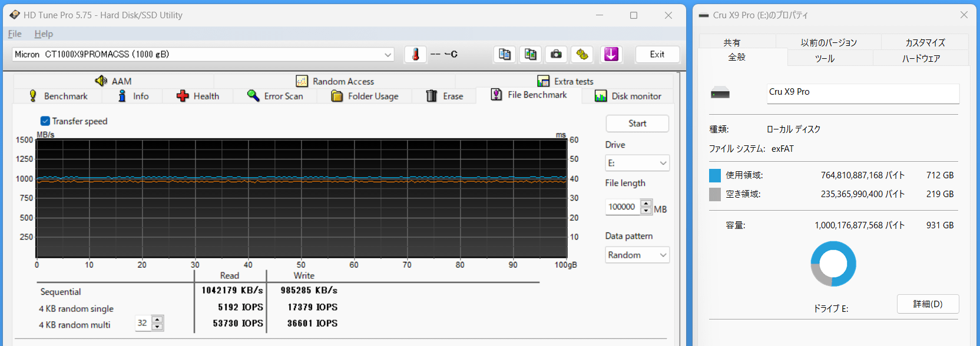
Task: Click the copy screenshot to clipboard icon
Action: pyautogui.click(x=531, y=54)
